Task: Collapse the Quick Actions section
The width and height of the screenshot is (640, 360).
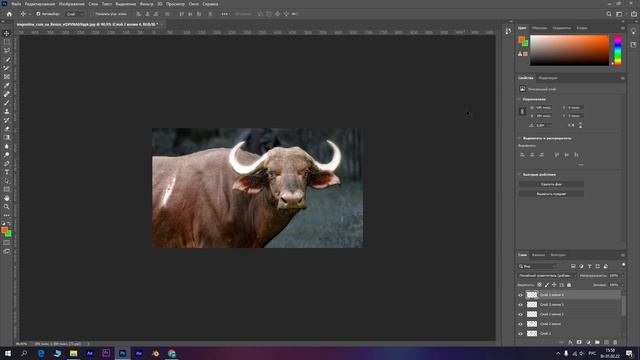Action: tap(520, 175)
